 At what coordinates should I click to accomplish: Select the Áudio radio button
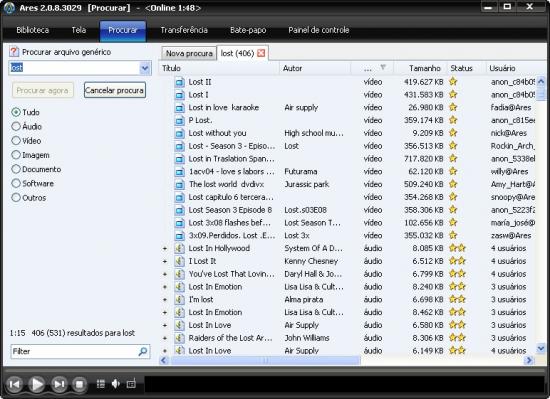coord(16,126)
